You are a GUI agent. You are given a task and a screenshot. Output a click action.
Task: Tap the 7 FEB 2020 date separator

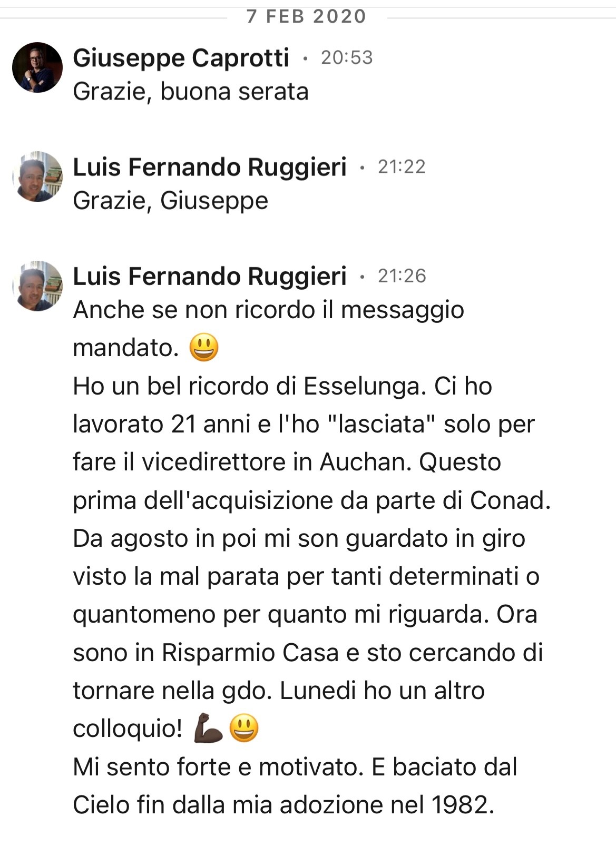(306, 16)
